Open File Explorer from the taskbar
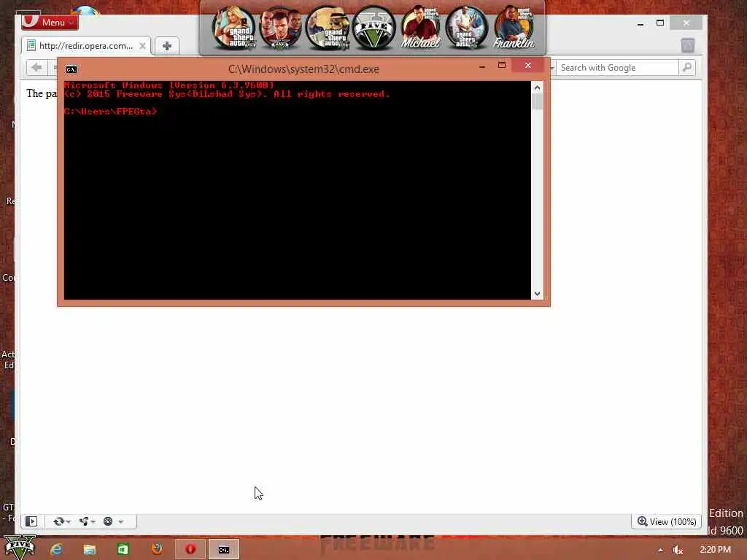This screenshot has height=560, width=747. 90,550
